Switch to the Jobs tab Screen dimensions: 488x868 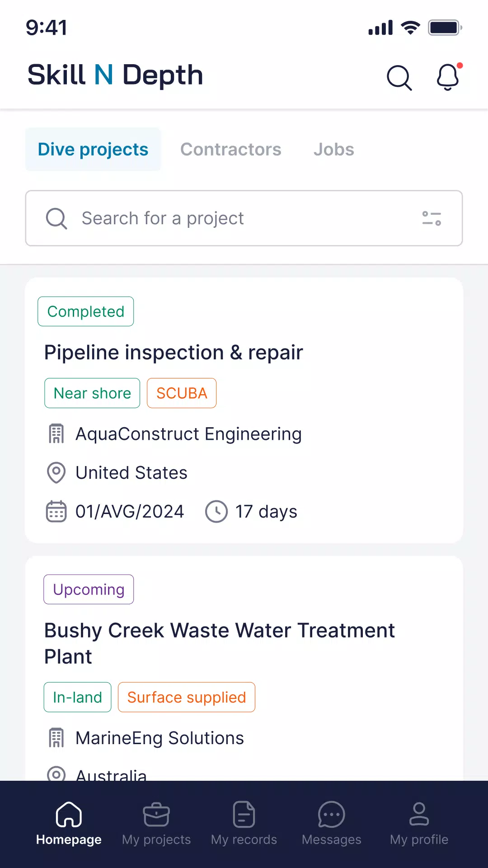tap(334, 149)
